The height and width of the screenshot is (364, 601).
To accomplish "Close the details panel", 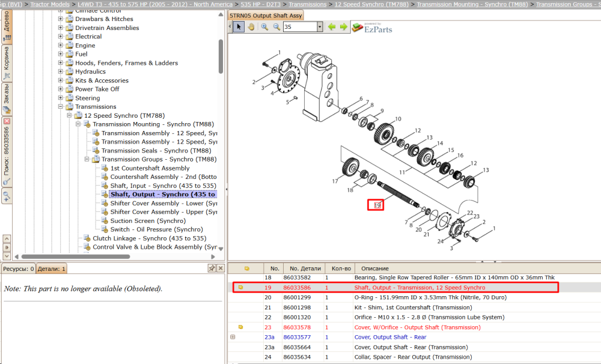I will pyautogui.click(x=221, y=268).
